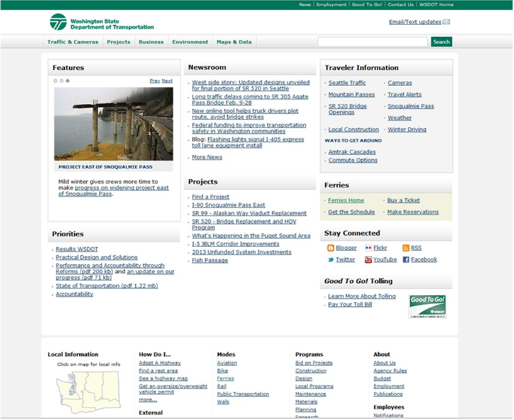Select the third feature slide dot
Image resolution: width=514 pixels, height=420 pixels.
[68, 81]
